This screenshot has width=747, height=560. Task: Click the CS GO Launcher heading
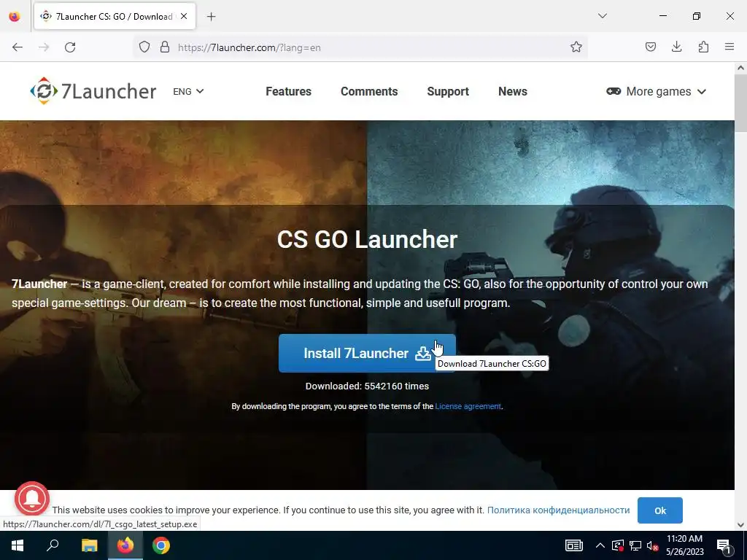(x=368, y=239)
